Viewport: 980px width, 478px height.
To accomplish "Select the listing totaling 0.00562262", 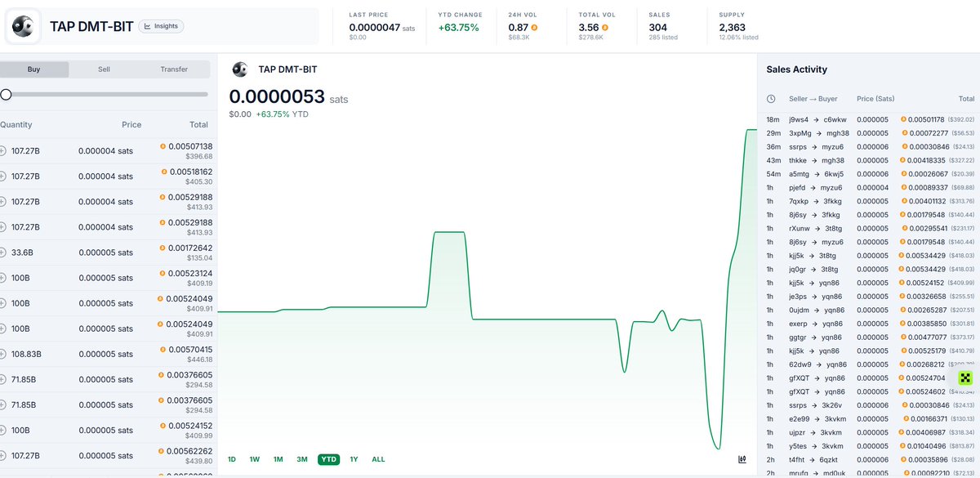I will click(106, 456).
